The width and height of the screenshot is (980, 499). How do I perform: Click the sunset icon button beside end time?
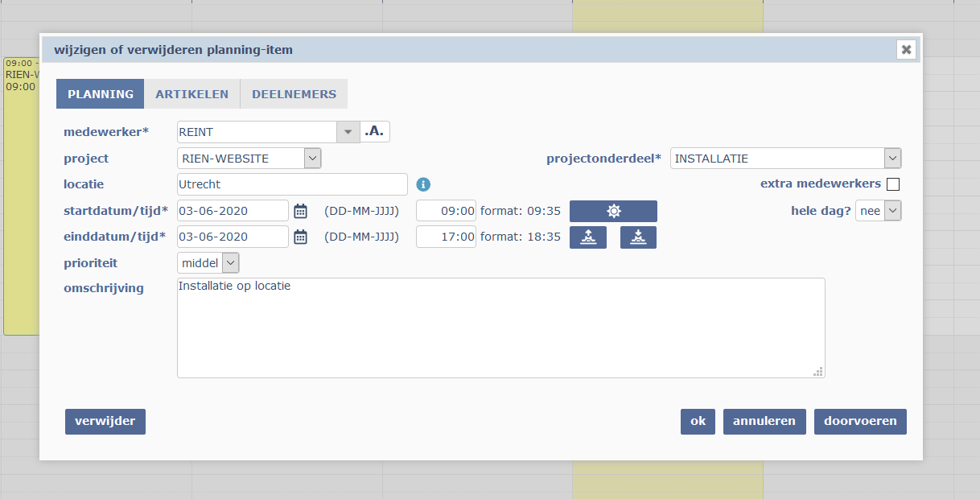638,237
